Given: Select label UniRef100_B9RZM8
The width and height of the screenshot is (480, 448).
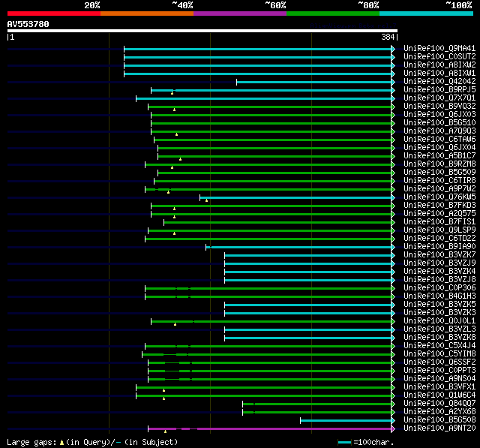Looking at the screenshot, I should pos(439,164).
